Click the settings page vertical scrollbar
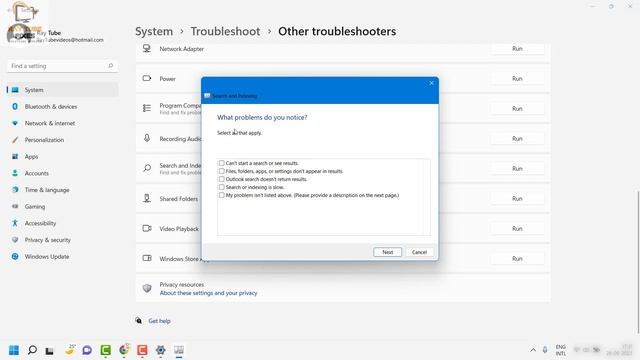Viewport: 640px width, 360px height. (x=638, y=261)
